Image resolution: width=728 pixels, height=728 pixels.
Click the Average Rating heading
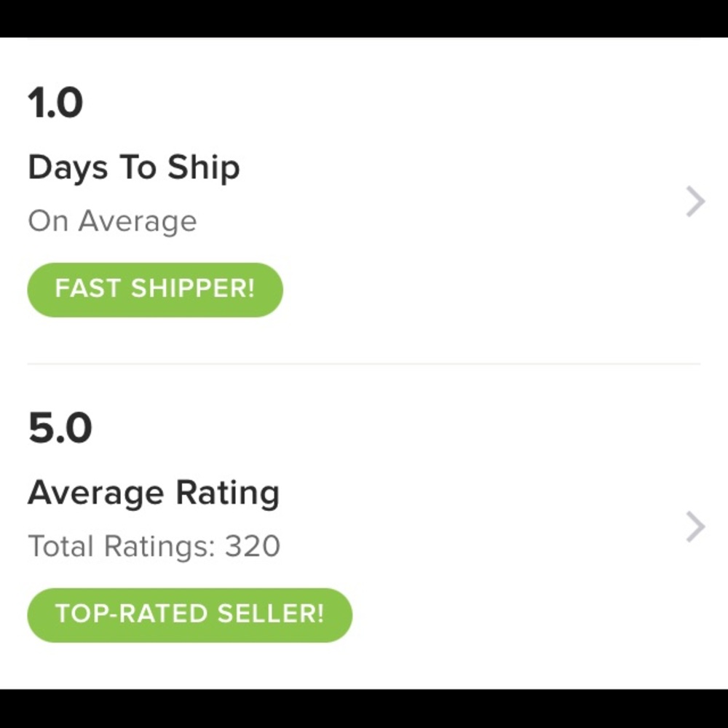point(153,491)
